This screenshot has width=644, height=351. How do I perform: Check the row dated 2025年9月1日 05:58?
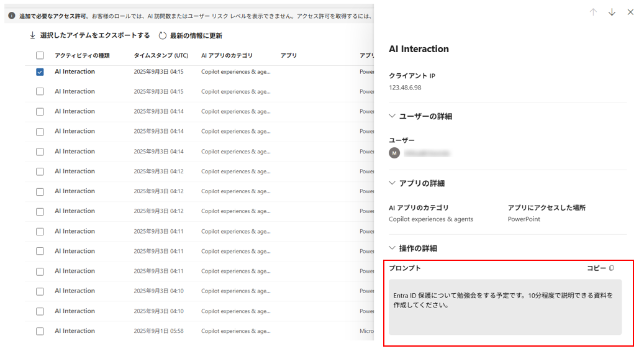point(40,331)
